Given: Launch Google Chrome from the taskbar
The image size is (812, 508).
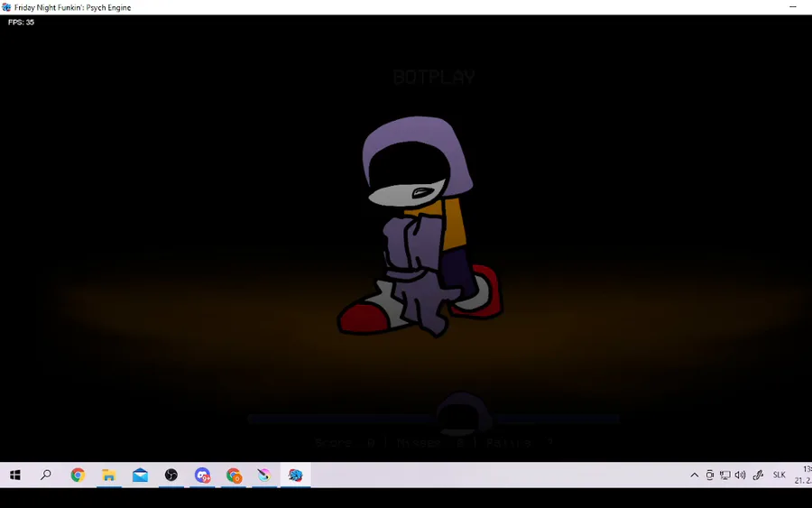Looking at the screenshot, I should point(78,475).
